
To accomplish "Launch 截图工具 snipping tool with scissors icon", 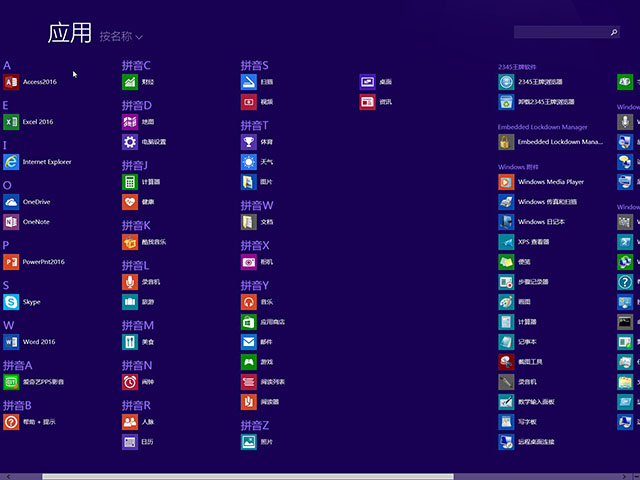I will point(520,362).
